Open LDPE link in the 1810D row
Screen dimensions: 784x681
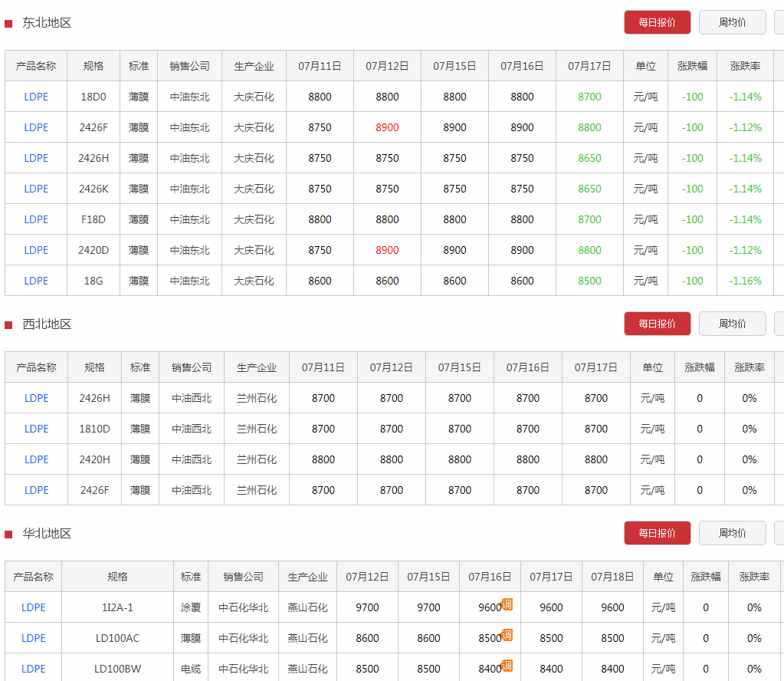point(37,429)
